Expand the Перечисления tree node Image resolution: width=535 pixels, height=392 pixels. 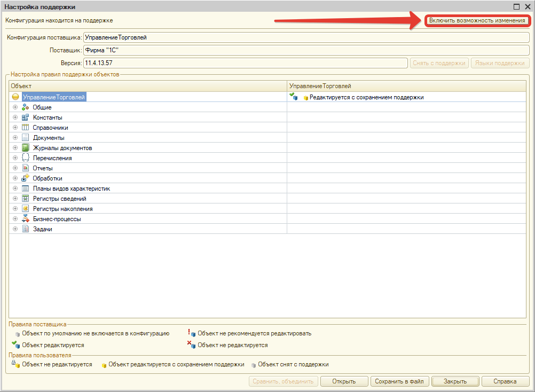(x=15, y=158)
